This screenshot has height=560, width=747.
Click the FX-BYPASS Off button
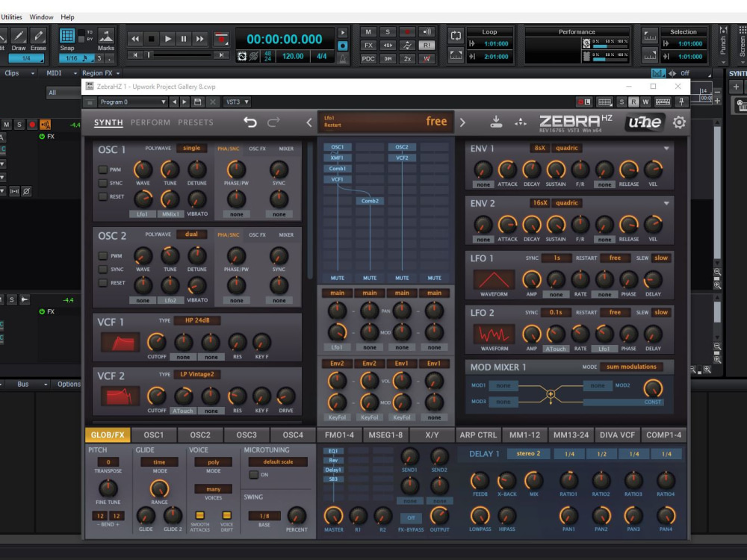(411, 517)
